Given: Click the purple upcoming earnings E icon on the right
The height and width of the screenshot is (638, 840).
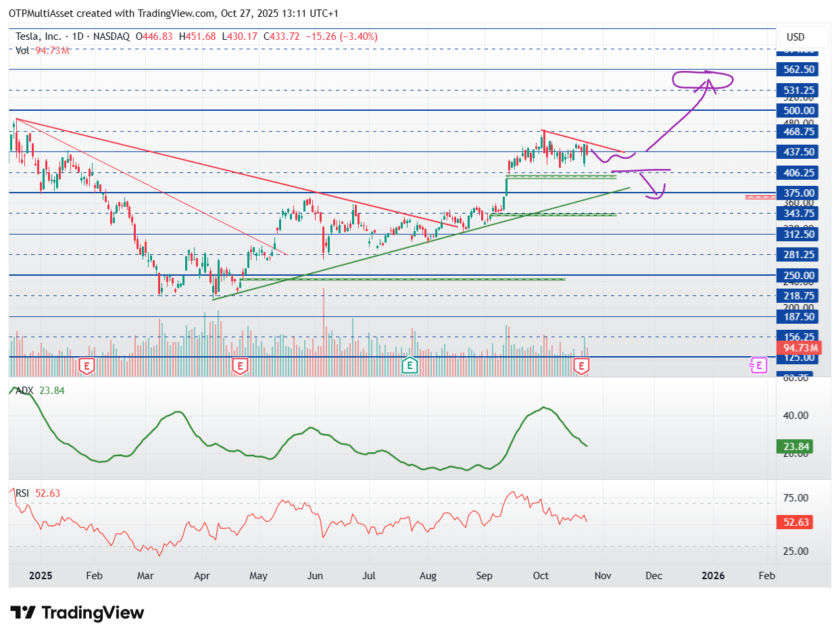Looking at the screenshot, I should click(758, 365).
